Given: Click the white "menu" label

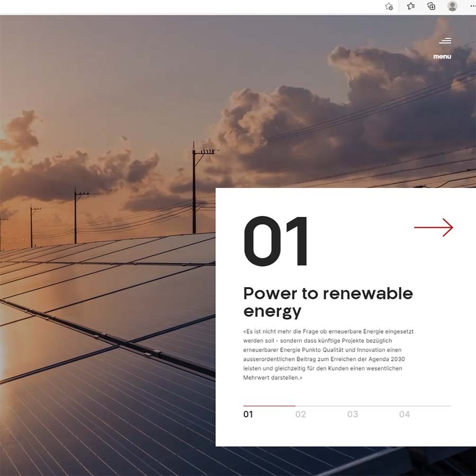Looking at the screenshot, I should click(x=442, y=57).
